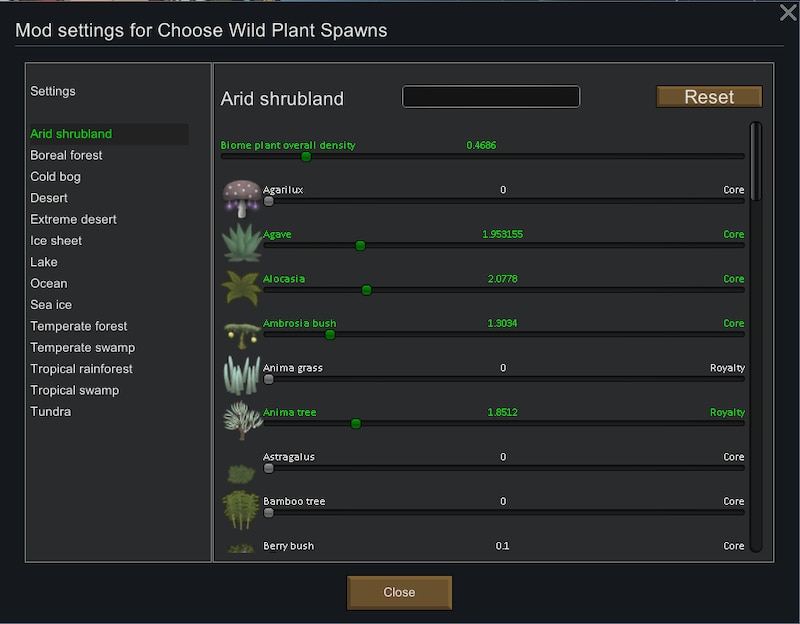This screenshot has width=800, height=624.
Task: Click the plant list vertical scrollbar
Action: pos(756,337)
